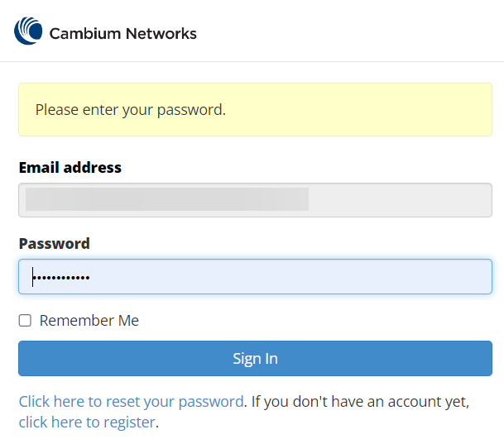Screen dimensions: 504x444
Task: Click the "If you don't have an account yet" text
Action: coord(360,402)
